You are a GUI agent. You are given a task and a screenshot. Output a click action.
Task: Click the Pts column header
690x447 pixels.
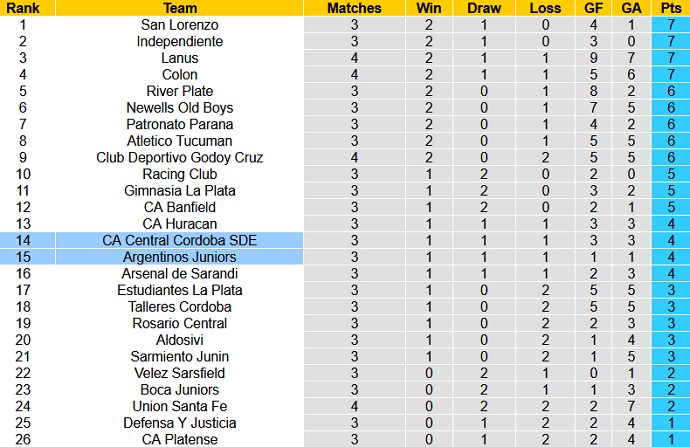click(670, 8)
